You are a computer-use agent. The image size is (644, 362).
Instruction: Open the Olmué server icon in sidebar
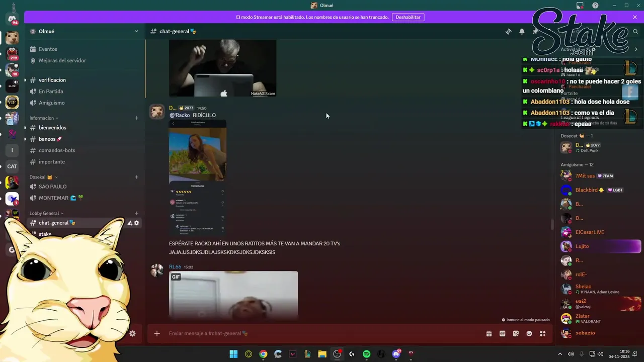pos(12,38)
